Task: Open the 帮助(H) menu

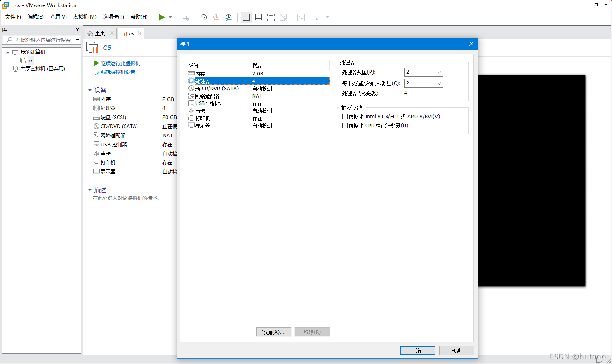Action: tap(139, 17)
